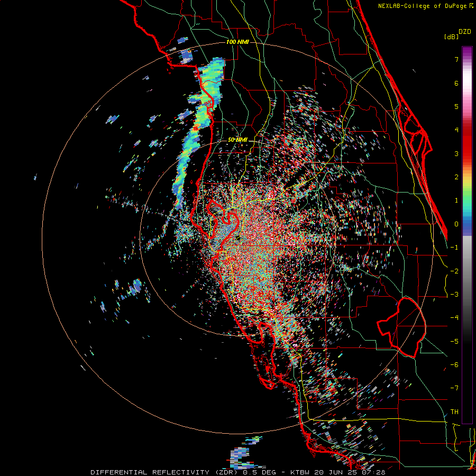Click the -3 value on the scale
The height and width of the screenshot is (476, 476).
click(x=454, y=295)
